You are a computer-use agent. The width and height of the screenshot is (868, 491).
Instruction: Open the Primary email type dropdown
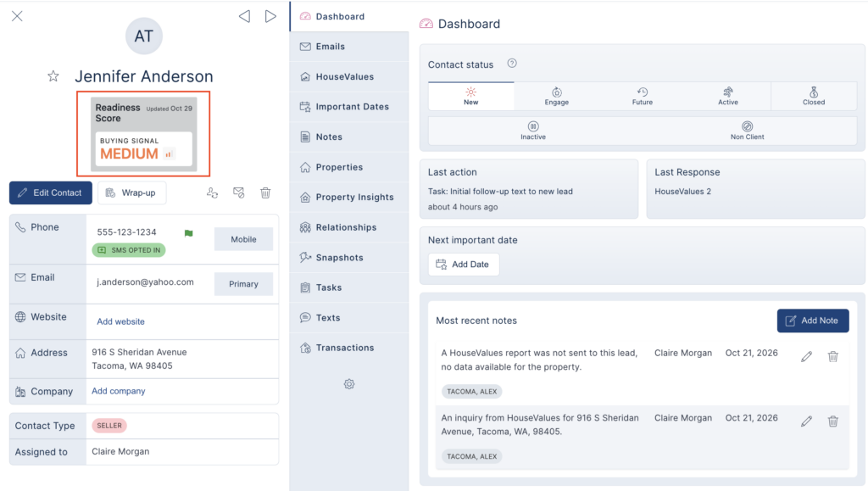point(243,284)
